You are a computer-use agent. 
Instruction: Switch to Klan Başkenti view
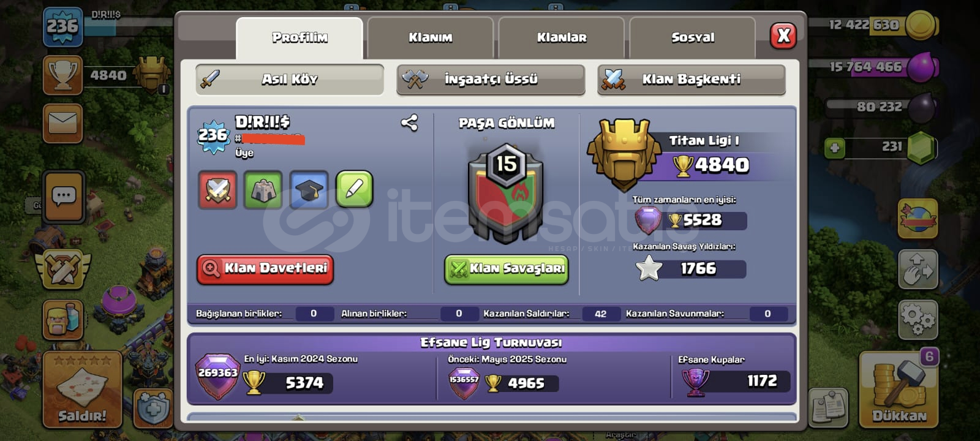692,80
